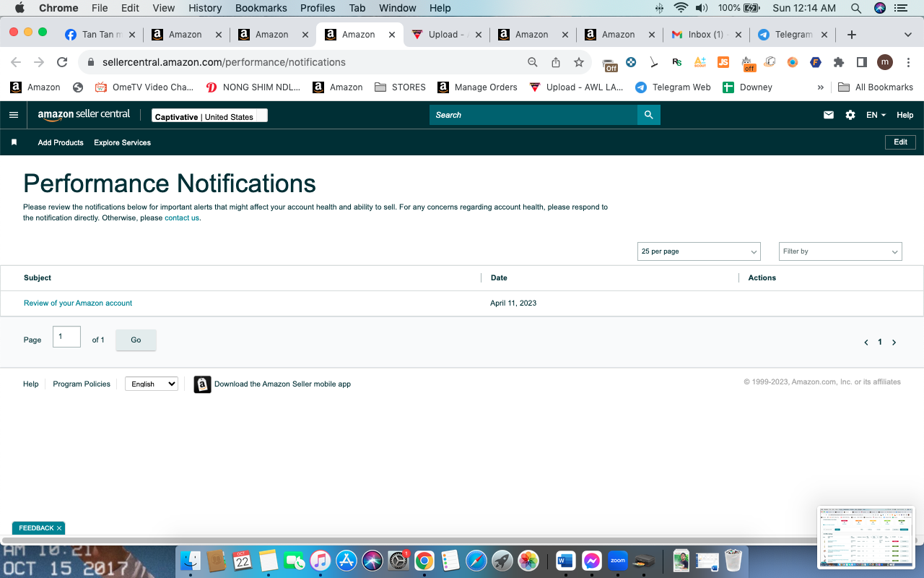Open the Chrome tab search chevron

pos(908,35)
